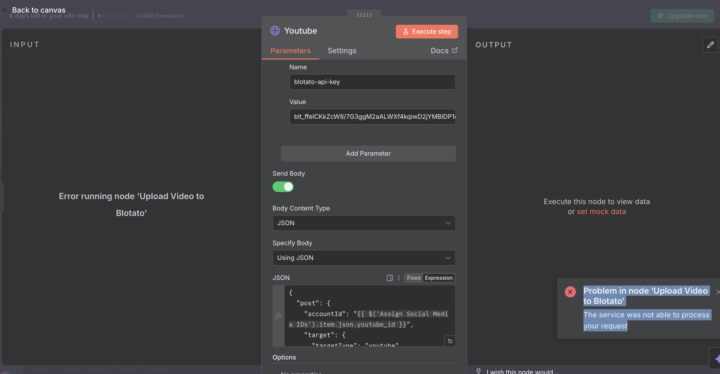Click the lightbulb 'I wish this node would' icon
Image resolution: width=720 pixels, height=374 pixels.
[478, 371]
